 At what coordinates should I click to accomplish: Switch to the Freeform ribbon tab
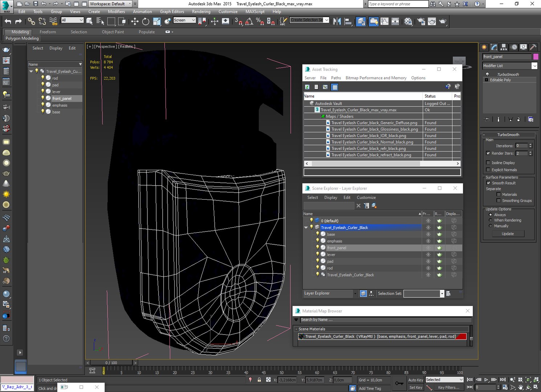pos(48,32)
